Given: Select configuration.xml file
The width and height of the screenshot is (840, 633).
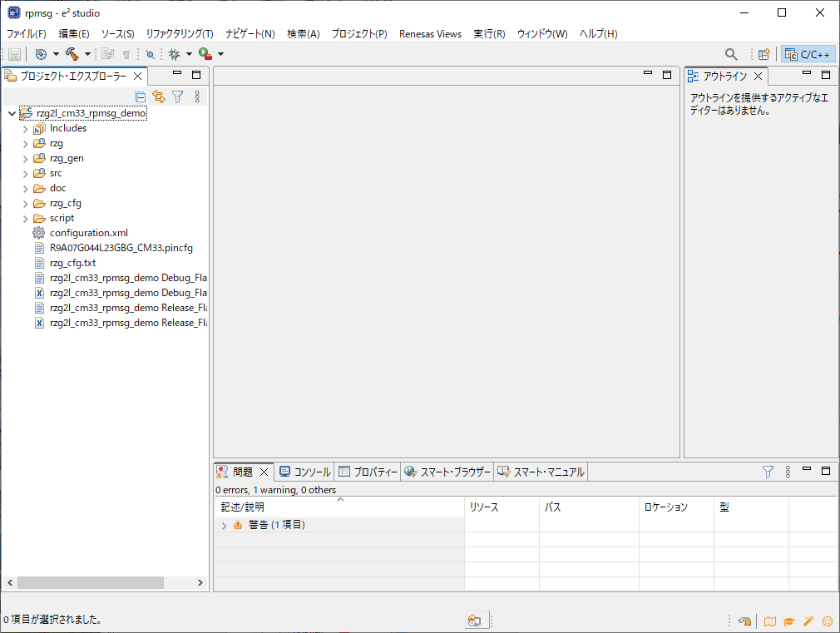Looking at the screenshot, I should point(88,233).
